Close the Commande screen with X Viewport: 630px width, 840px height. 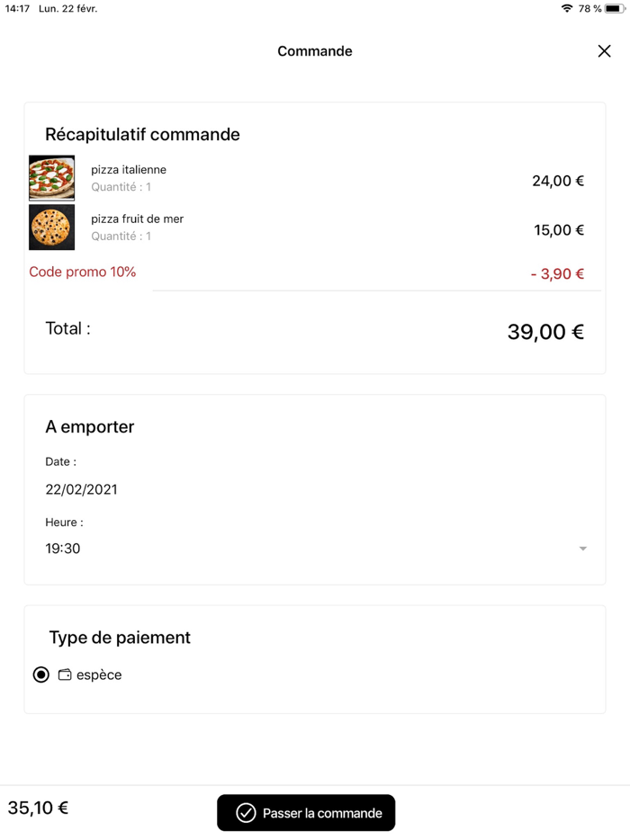[x=604, y=51]
